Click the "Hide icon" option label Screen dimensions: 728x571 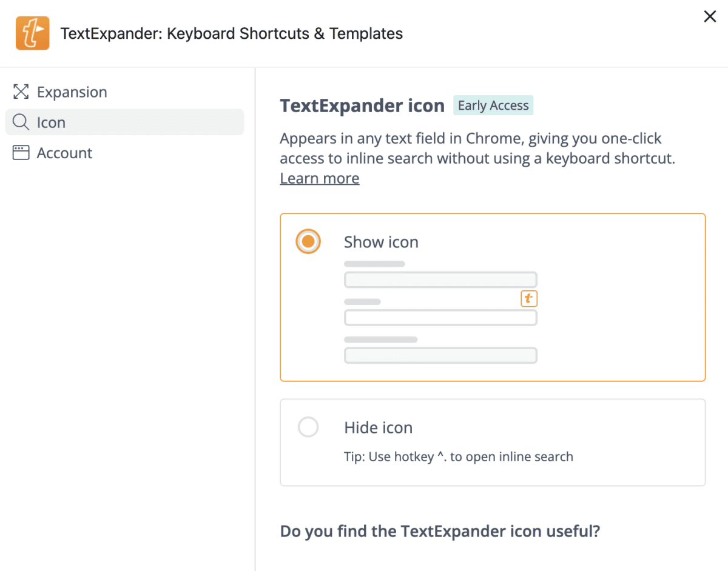378,428
